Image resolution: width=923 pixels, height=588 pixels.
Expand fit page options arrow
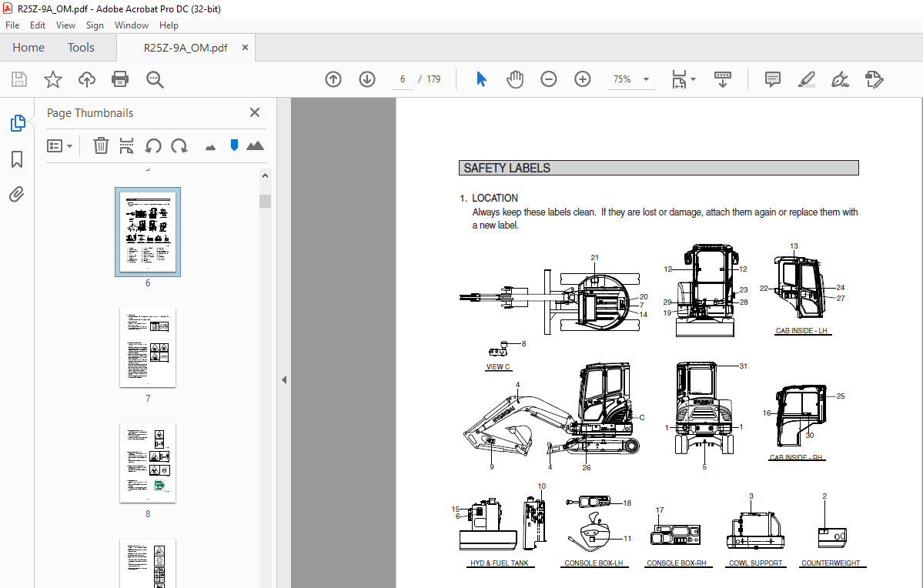coord(693,79)
